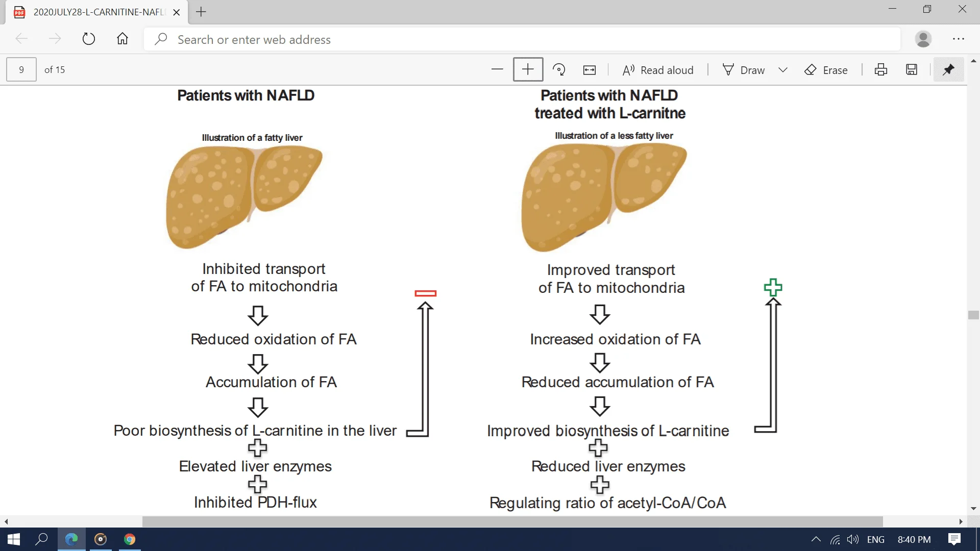
Task: Click the refresh page button
Action: (88, 39)
